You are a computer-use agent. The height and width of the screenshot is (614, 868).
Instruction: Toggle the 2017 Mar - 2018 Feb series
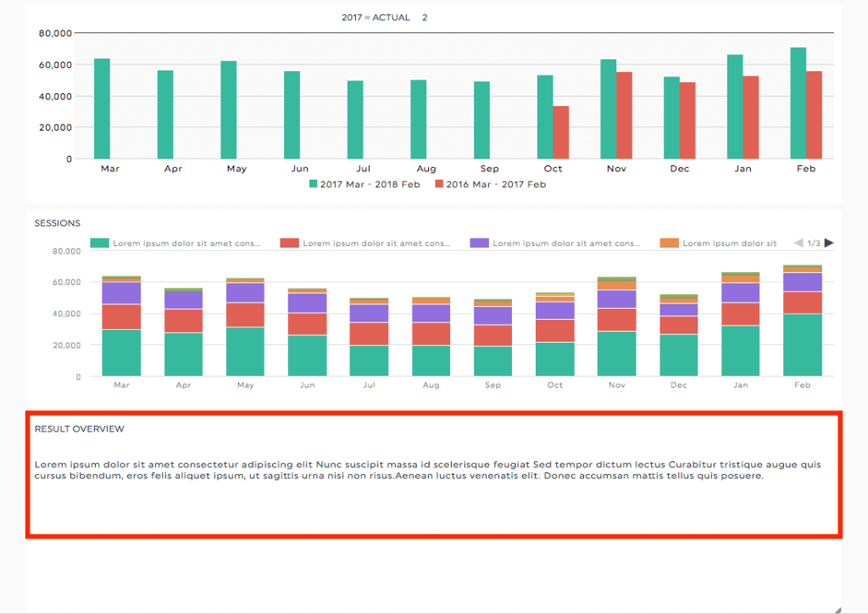367,184
